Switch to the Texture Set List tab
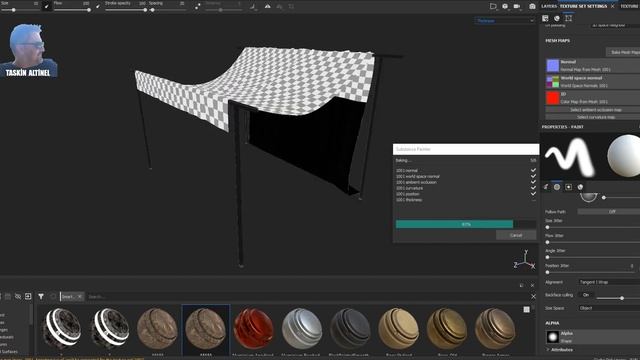 pyautogui.click(x=629, y=6)
